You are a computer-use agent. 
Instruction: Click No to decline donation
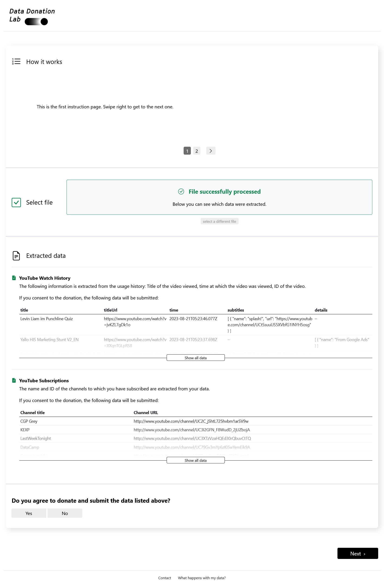[64, 513]
